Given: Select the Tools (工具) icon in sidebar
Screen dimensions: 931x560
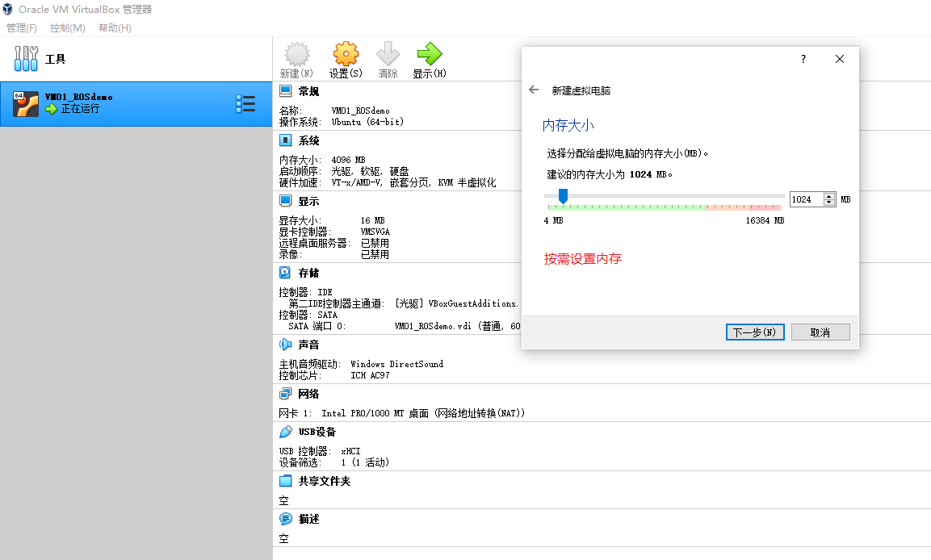Looking at the screenshot, I should (x=27, y=59).
